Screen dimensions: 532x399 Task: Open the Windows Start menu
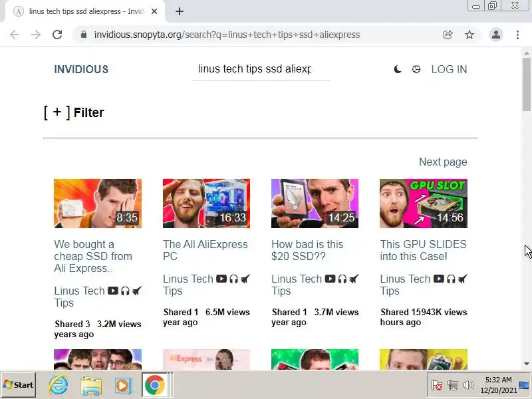pyautogui.click(x=19, y=385)
